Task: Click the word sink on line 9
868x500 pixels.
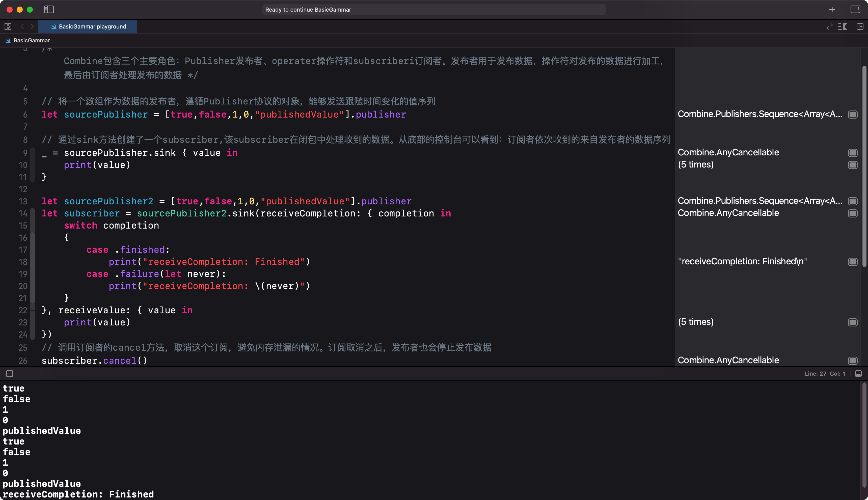Action: 165,153
